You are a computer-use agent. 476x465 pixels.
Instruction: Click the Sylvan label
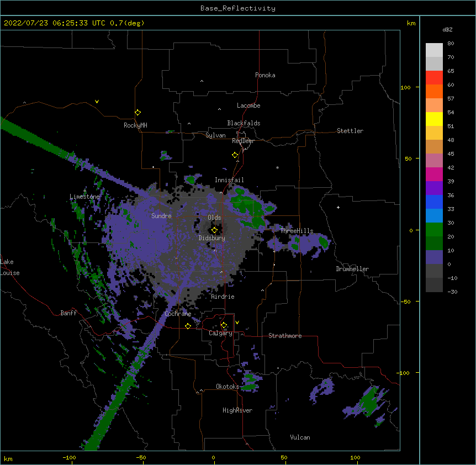pyautogui.click(x=215, y=135)
